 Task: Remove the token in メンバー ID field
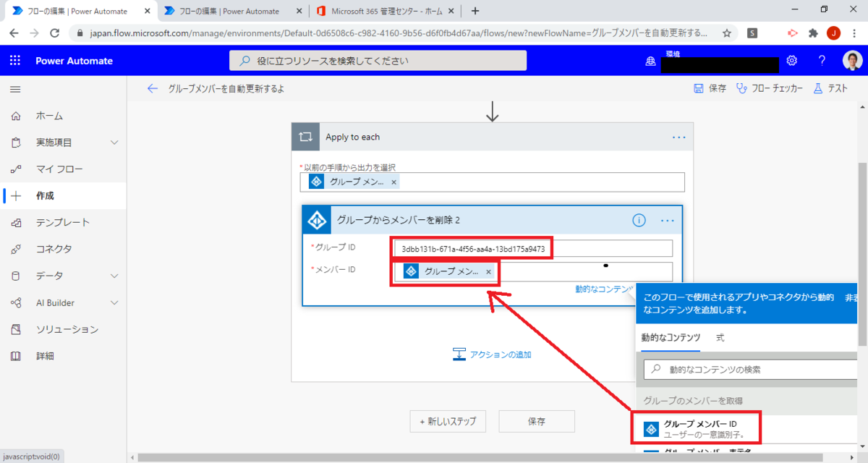point(488,271)
